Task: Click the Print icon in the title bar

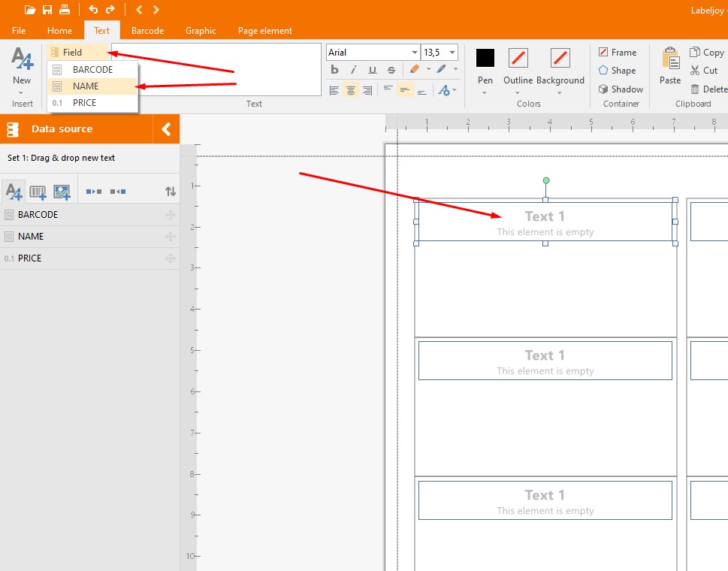Action: point(65,10)
